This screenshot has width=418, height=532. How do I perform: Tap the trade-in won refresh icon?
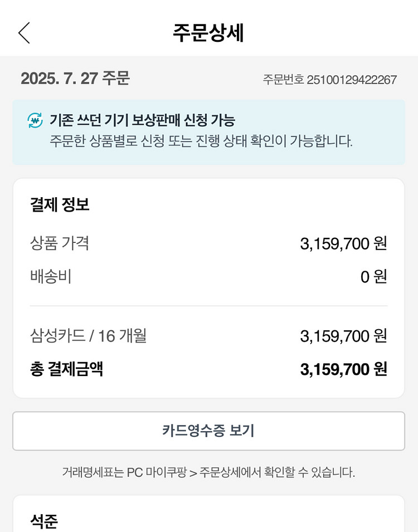(35, 120)
